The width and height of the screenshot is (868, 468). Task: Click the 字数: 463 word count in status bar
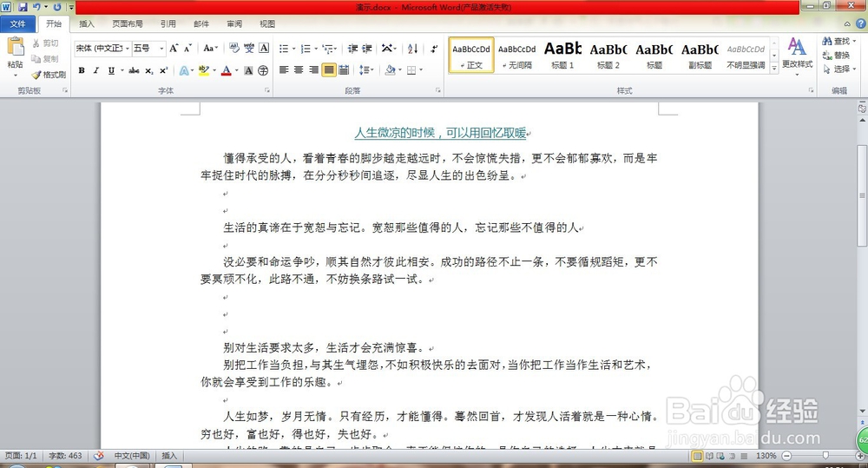(65, 456)
